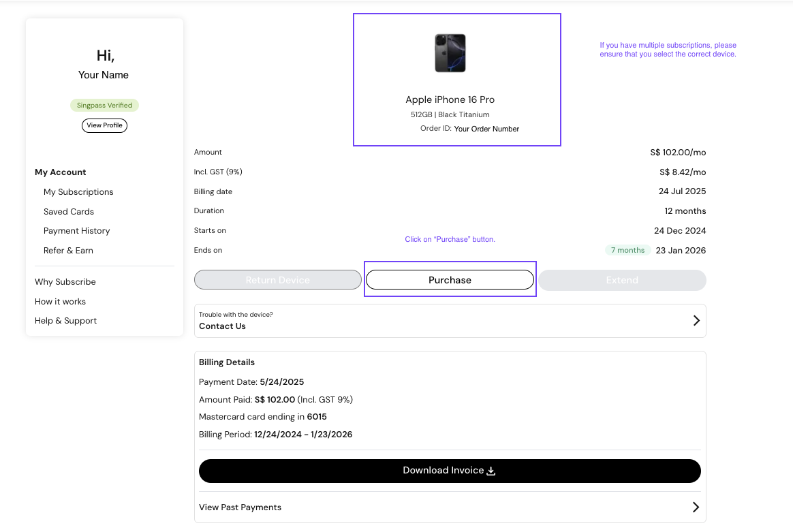Click the Return Device button
This screenshot has height=532, width=793.
point(278,280)
